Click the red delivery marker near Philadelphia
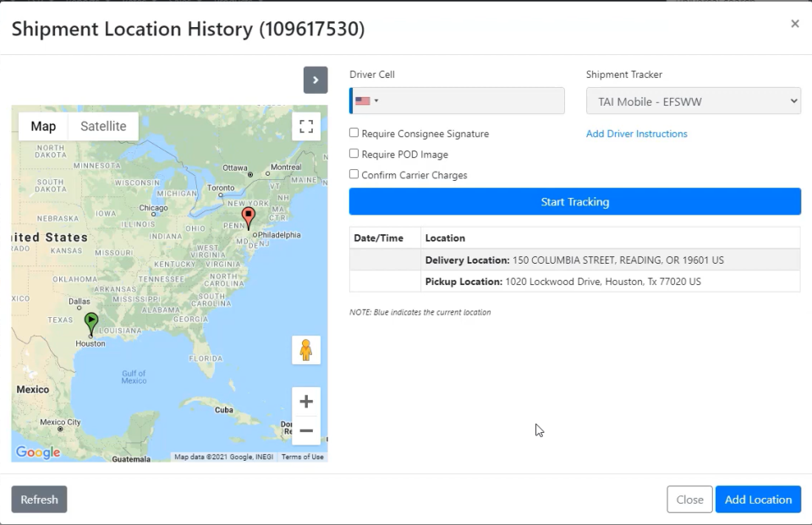 click(x=248, y=216)
